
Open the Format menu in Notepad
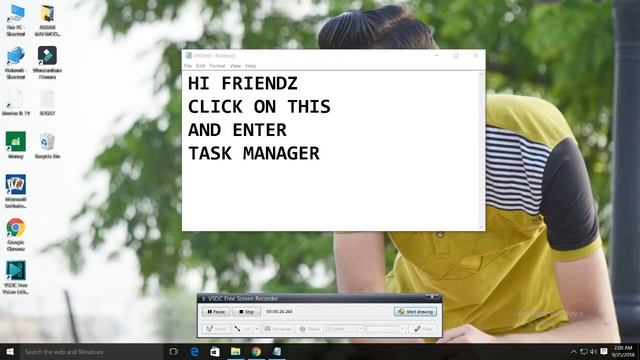217,66
